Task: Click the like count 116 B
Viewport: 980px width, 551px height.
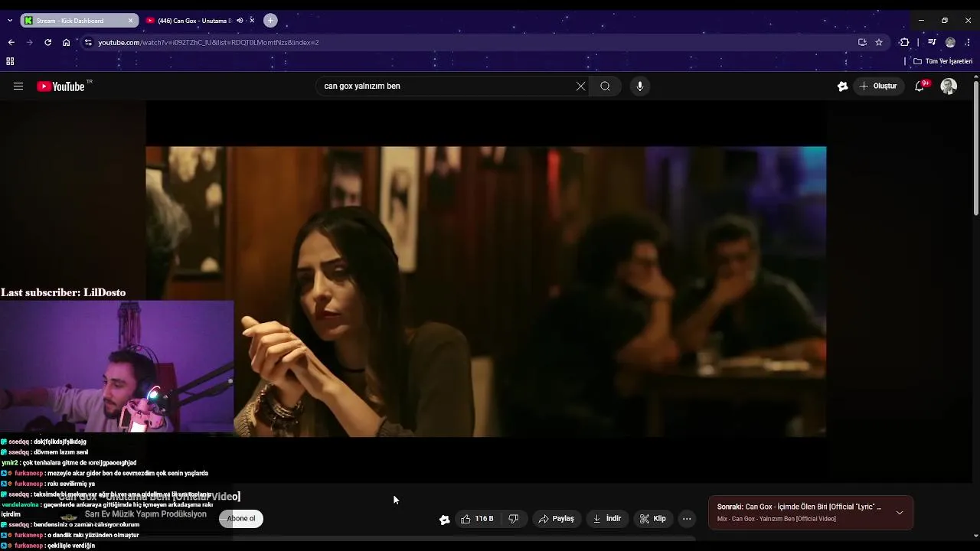Action: click(485, 519)
